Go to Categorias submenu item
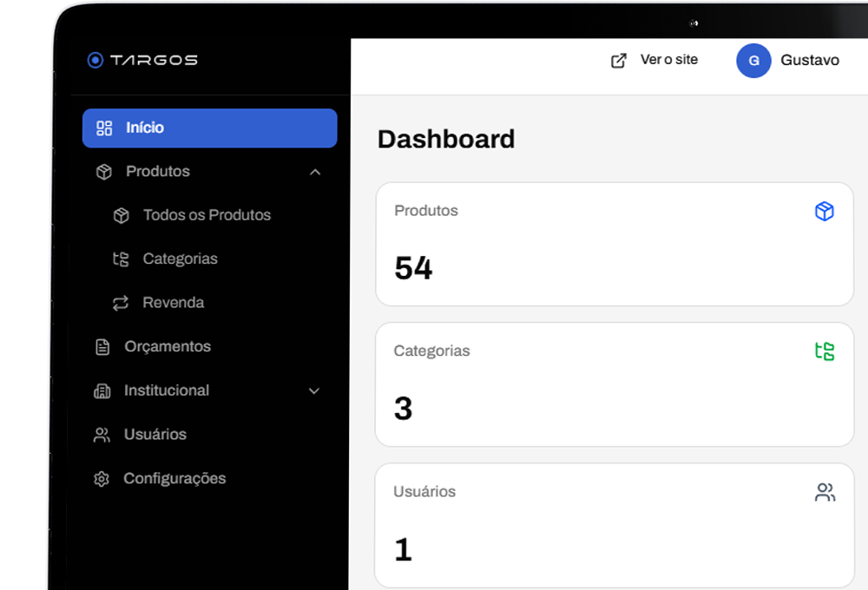Image resolution: width=868 pixels, height=590 pixels. tap(180, 259)
